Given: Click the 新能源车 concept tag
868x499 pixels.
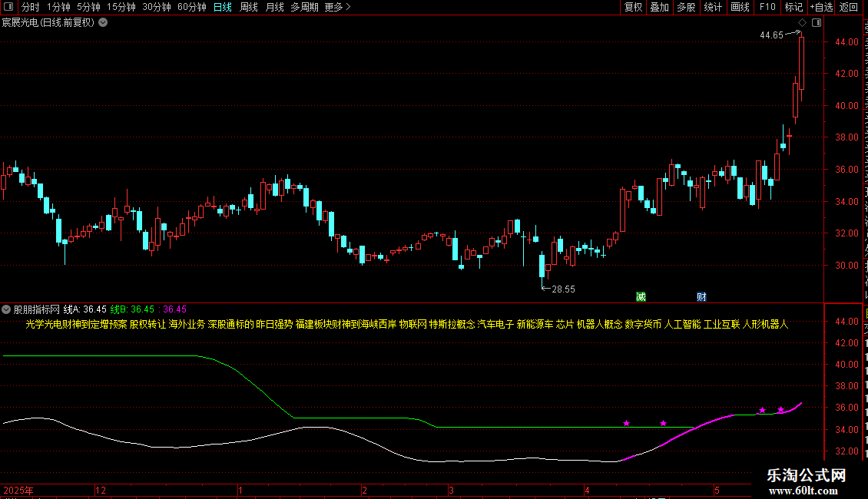Looking at the screenshot, I should [535, 324].
